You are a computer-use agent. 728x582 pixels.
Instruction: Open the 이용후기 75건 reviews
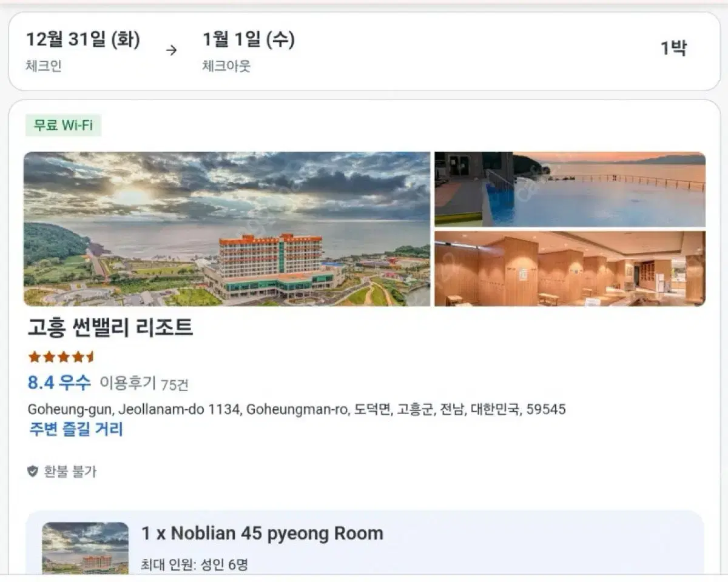[x=144, y=384]
